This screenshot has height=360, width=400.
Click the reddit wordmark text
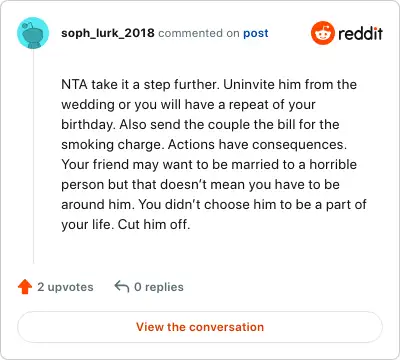(x=360, y=33)
